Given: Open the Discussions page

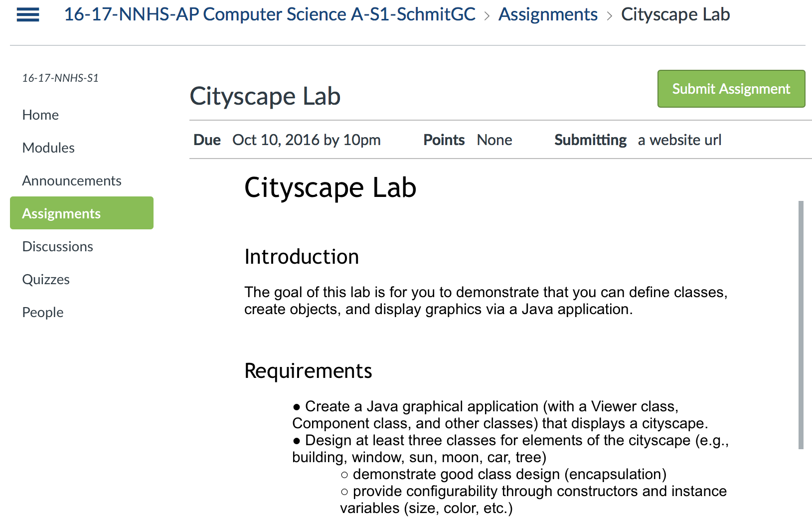Looking at the screenshot, I should pos(57,246).
